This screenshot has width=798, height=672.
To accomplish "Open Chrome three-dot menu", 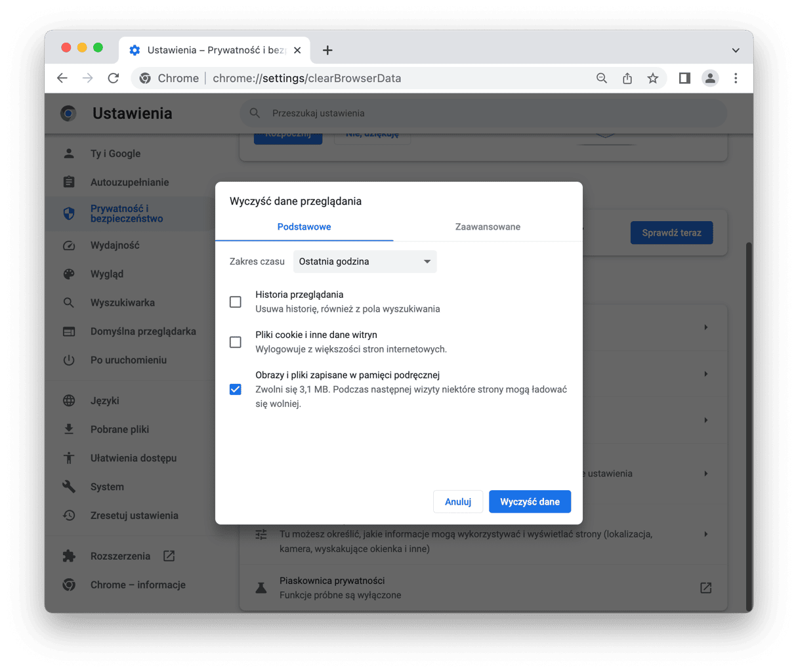I will click(x=736, y=78).
